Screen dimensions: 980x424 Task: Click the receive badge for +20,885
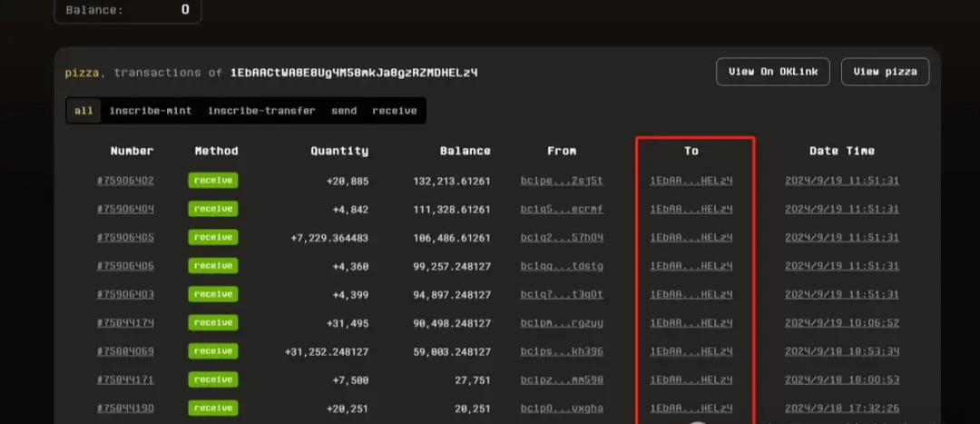(x=213, y=181)
